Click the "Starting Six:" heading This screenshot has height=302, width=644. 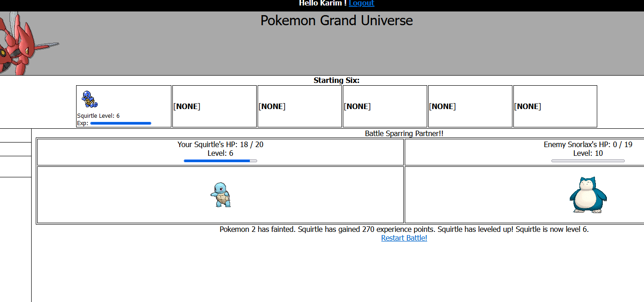[336, 80]
